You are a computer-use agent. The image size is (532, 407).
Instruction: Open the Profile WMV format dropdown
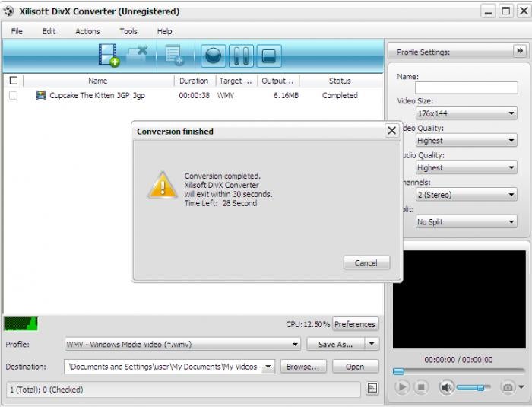coord(182,344)
